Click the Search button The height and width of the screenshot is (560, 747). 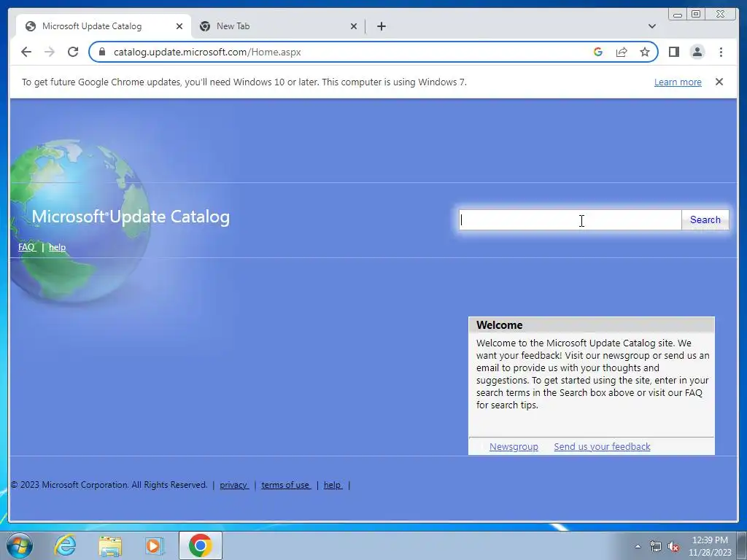pyautogui.click(x=705, y=220)
